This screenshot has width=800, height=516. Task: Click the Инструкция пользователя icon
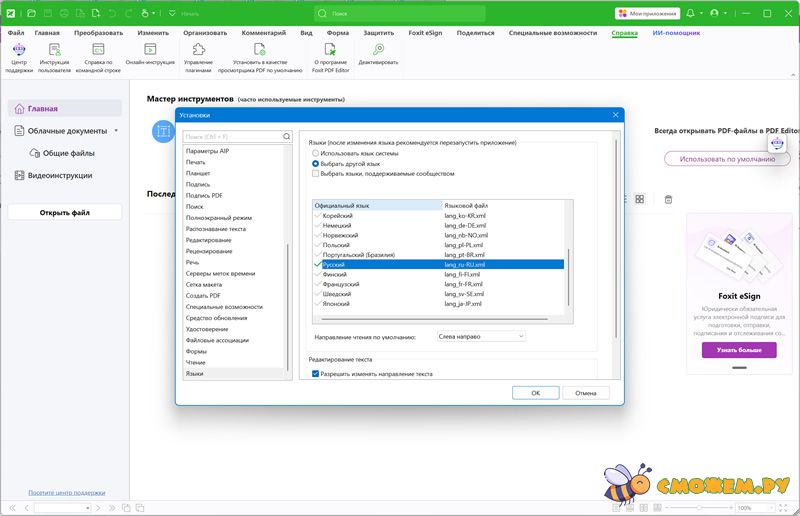[55, 49]
